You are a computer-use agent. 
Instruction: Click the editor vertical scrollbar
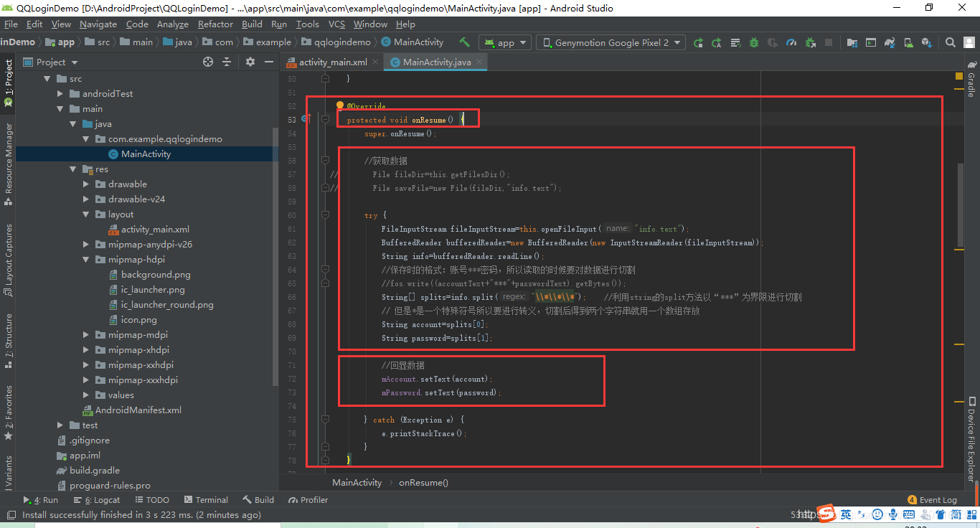coord(960,204)
